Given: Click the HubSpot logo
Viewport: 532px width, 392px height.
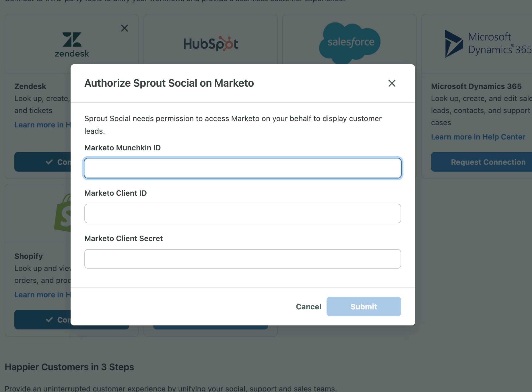Looking at the screenshot, I should pyautogui.click(x=211, y=44).
